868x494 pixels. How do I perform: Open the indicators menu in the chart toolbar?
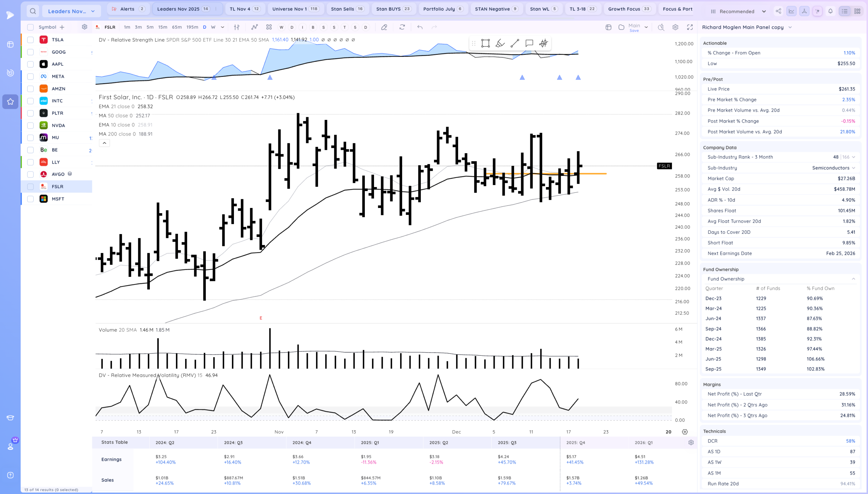point(254,27)
